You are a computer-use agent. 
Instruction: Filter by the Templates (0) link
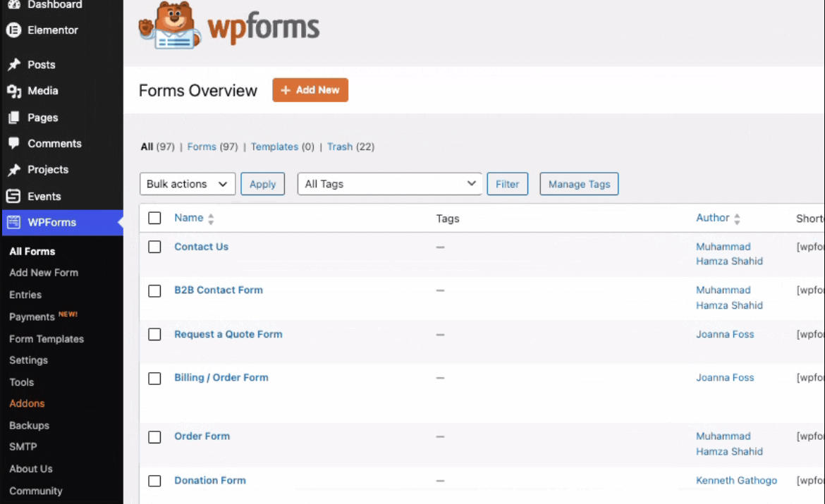point(282,147)
